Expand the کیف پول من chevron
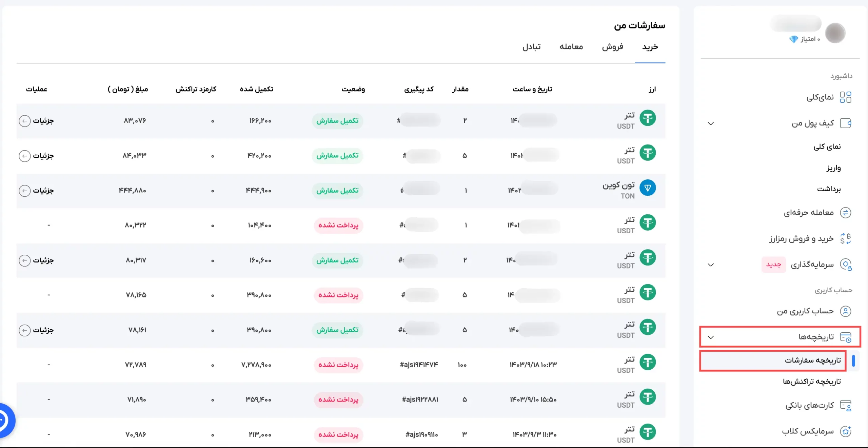This screenshot has height=448, width=868. [711, 123]
